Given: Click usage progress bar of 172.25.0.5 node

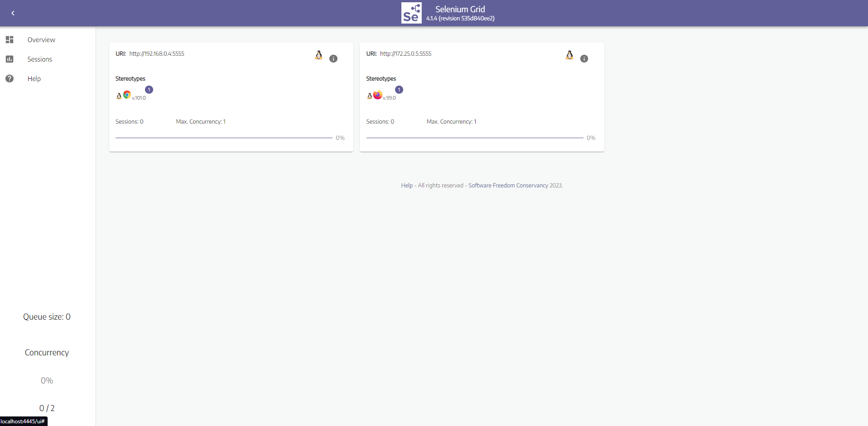Looking at the screenshot, I should click(x=475, y=138).
